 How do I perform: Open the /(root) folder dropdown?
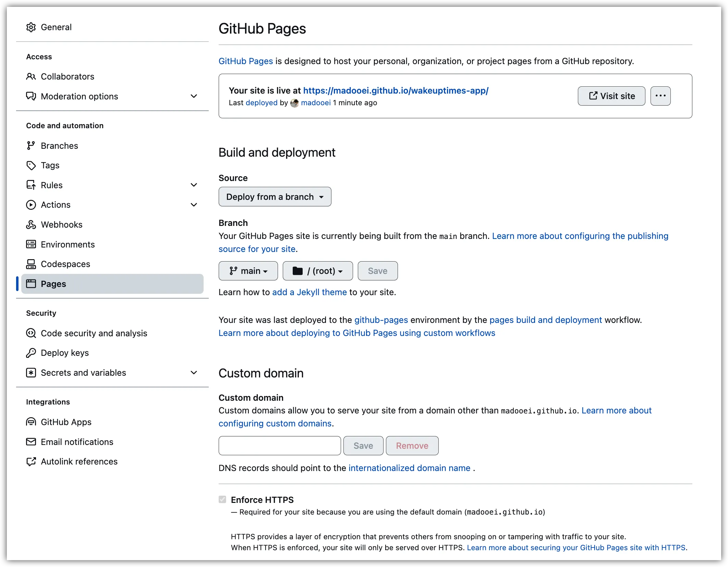click(x=317, y=271)
